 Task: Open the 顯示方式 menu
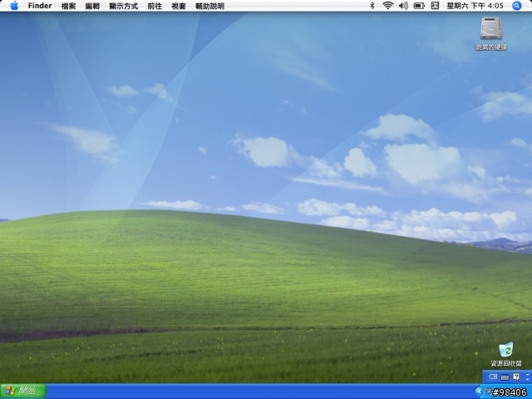[x=124, y=6]
